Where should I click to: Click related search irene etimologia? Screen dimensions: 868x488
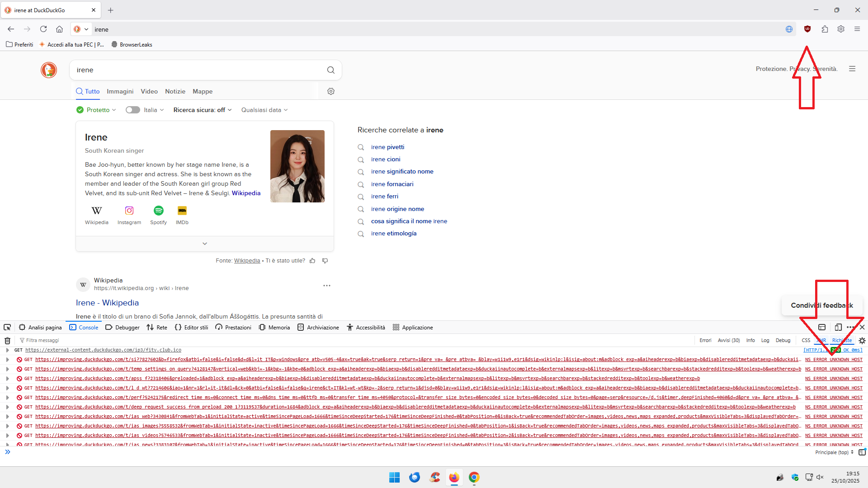point(394,233)
